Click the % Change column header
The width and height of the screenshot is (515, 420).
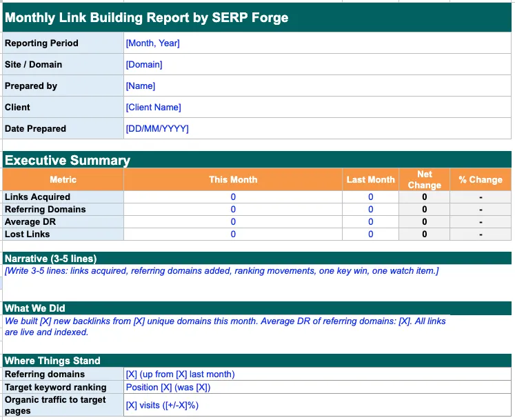pyautogui.click(x=481, y=179)
